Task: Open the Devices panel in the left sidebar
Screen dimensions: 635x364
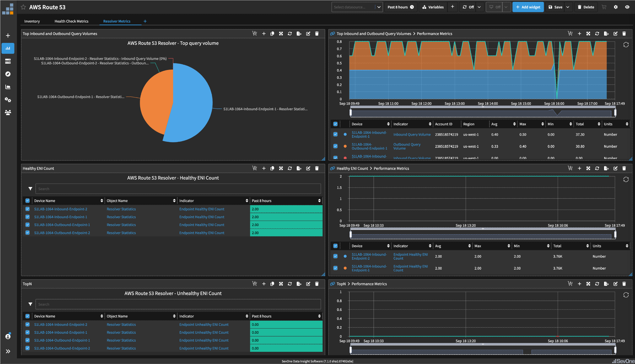Action: tap(8, 61)
